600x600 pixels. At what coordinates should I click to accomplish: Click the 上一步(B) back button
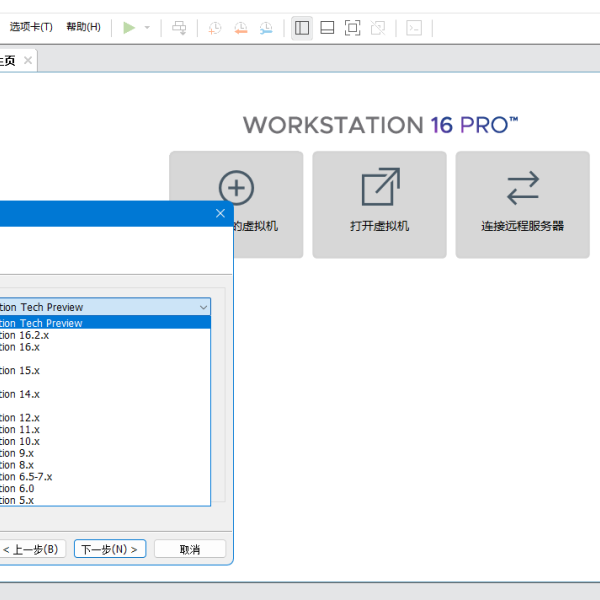coord(32,549)
